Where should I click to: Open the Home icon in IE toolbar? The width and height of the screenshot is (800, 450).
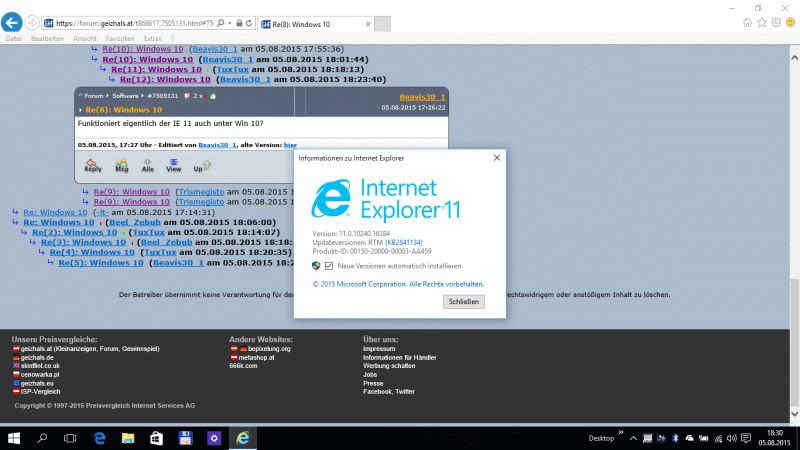(x=747, y=22)
